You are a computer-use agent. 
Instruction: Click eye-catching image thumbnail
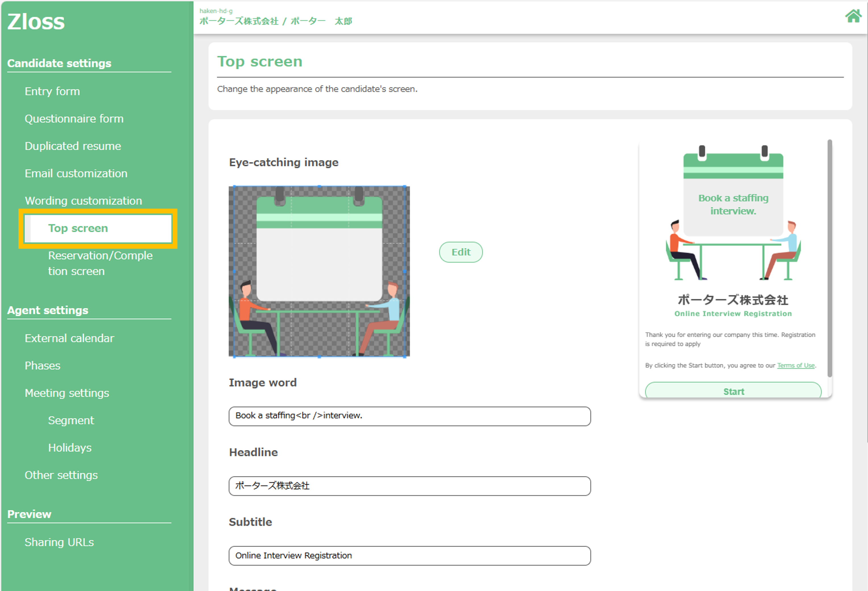point(319,271)
